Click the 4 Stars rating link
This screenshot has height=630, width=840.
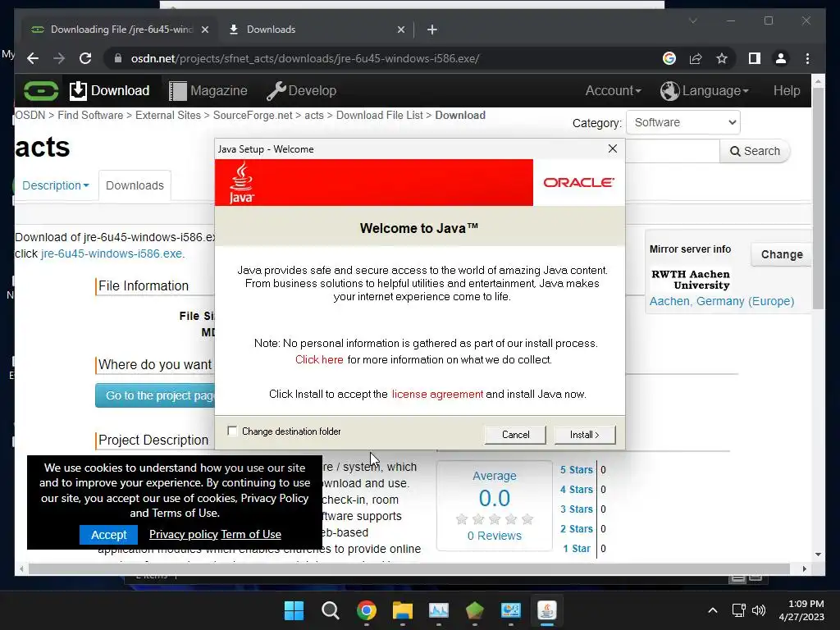pyautogui.click(x=577, y=490)
